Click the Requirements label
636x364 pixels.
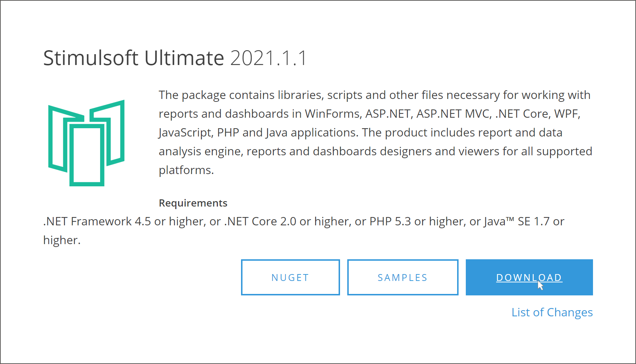click(193, 203)
